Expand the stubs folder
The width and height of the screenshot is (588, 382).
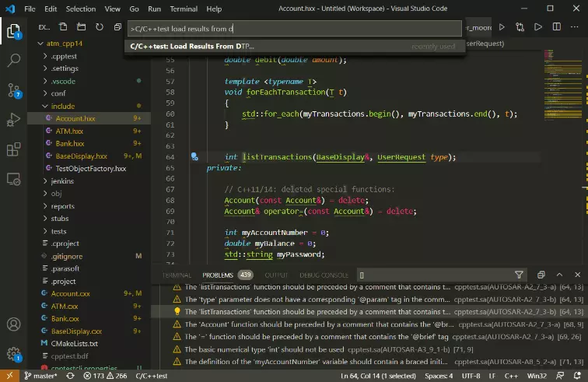(x=60, y=219)
